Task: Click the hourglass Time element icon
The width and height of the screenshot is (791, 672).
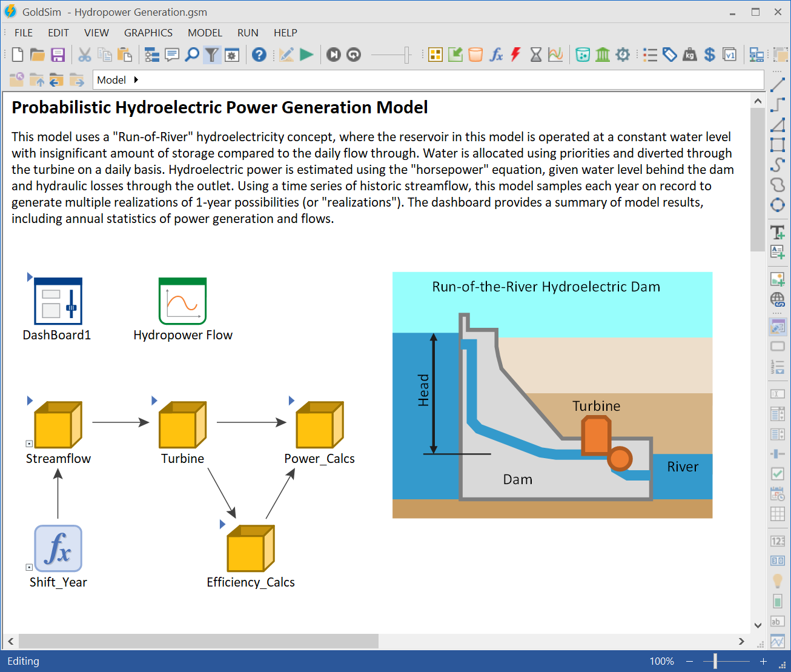Action: coord(536,55)
